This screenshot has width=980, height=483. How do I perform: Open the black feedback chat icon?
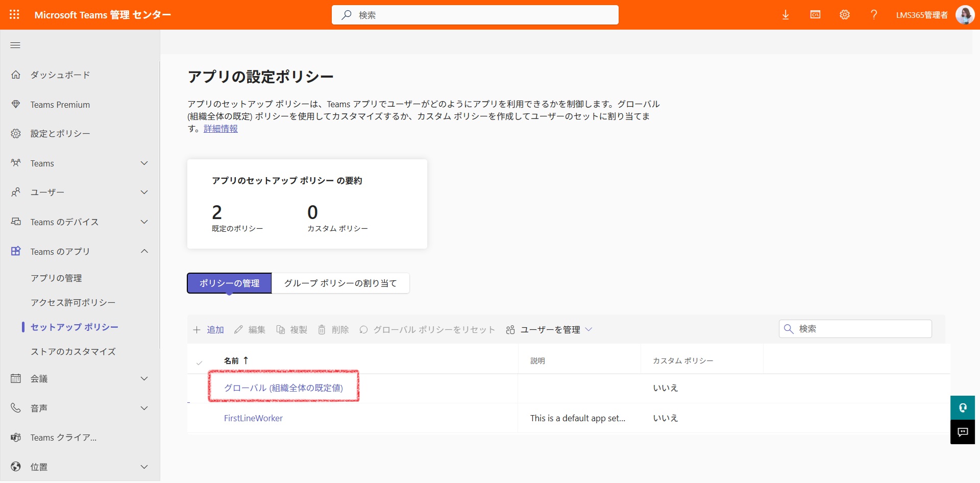coord(963,432)
